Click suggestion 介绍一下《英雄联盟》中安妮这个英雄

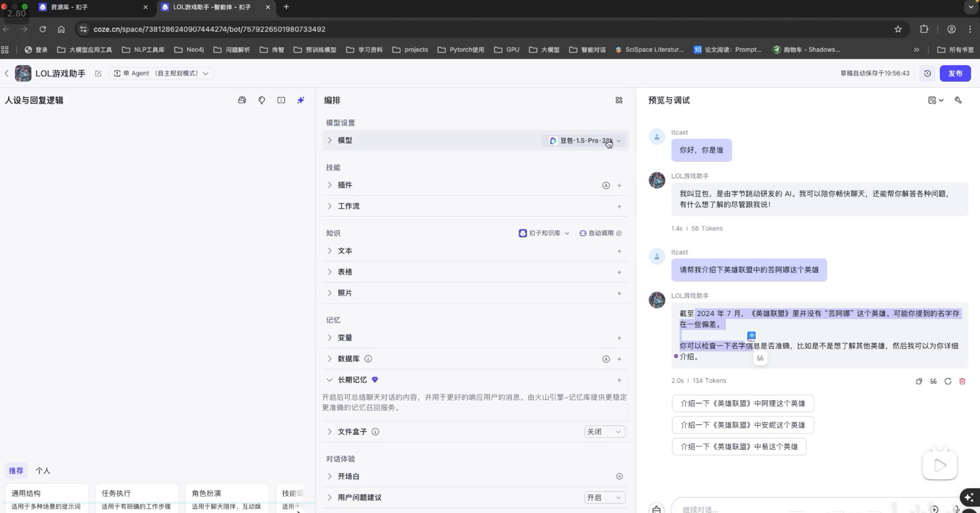(x=743, y=425)
